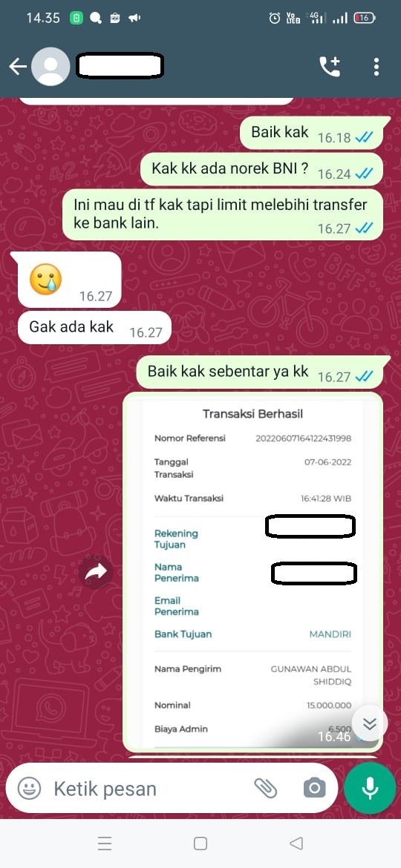Tap the Android back navigation triangle
This screenshot has height=868, width=401.
pos(296,843)
